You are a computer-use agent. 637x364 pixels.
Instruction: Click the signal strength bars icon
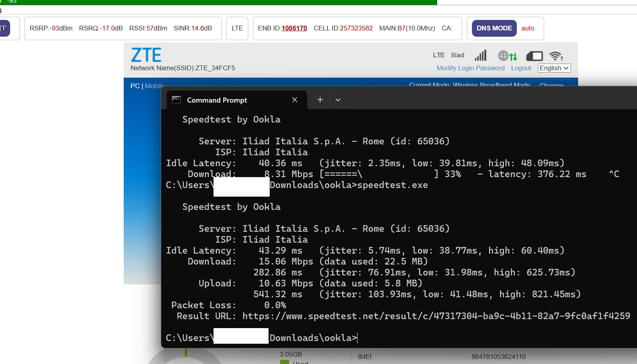coord(480,55)
